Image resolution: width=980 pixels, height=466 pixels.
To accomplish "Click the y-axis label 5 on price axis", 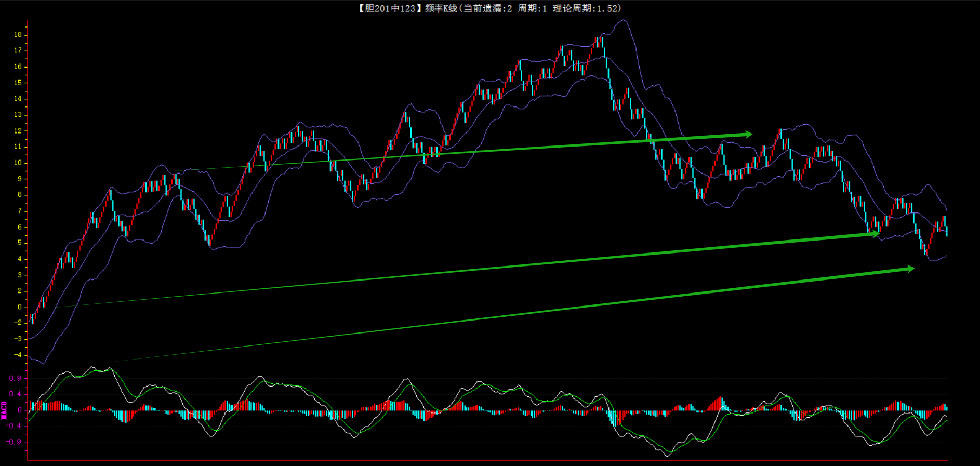I will click(20, 243).
